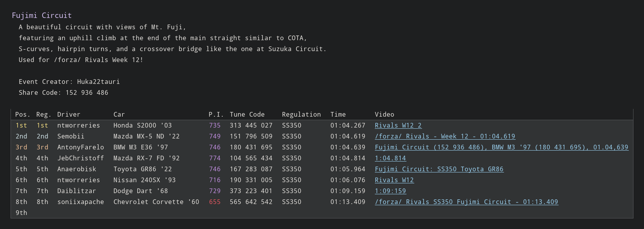Select driver 'soniixapache'
644x229 pixels.
coord(81,202)
